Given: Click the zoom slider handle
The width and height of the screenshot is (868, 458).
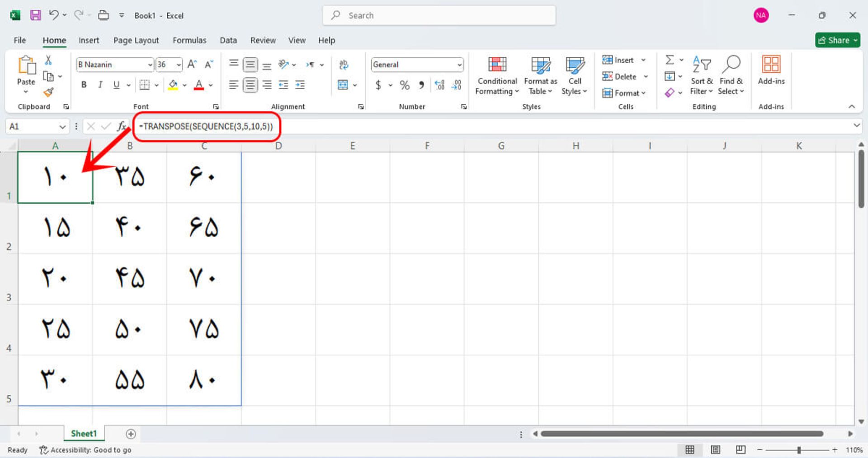Looking at the screenshot, I should [799, 450].
